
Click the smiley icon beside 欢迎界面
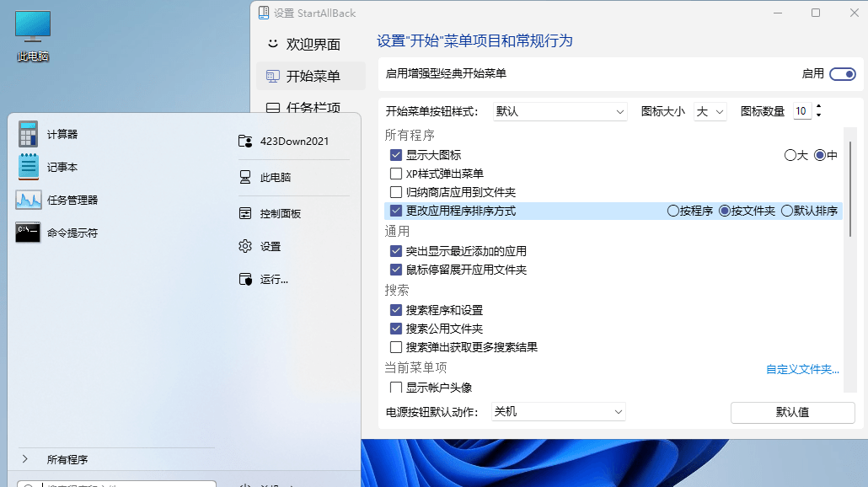(273, 43)
